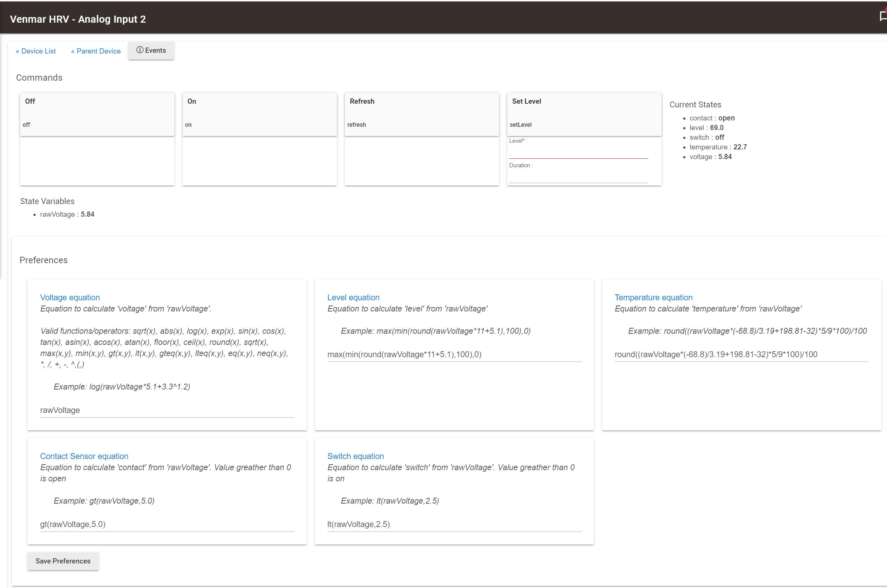Viewport: 887px width, 588px height.
Task: Select the Commands heading
Action: pos(39,78)
